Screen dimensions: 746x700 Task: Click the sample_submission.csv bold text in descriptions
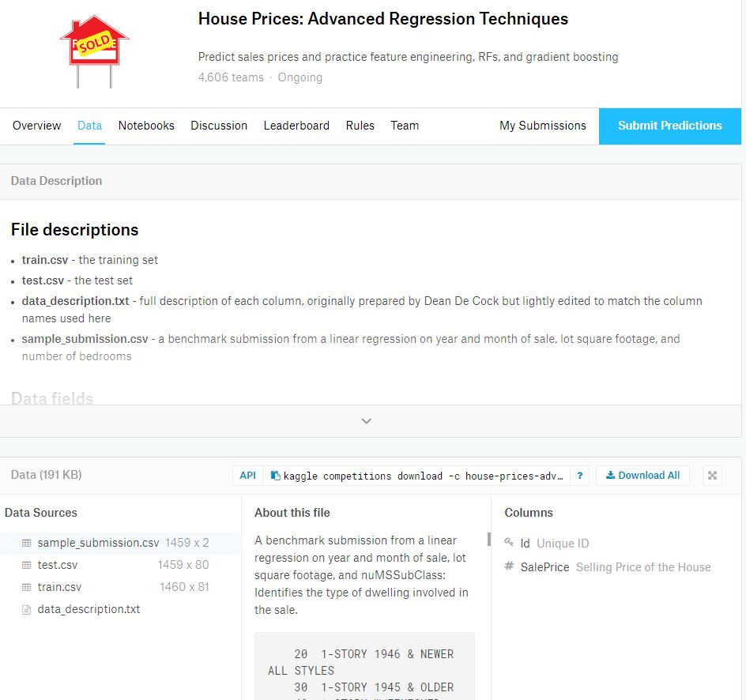(x=85, y=339)
